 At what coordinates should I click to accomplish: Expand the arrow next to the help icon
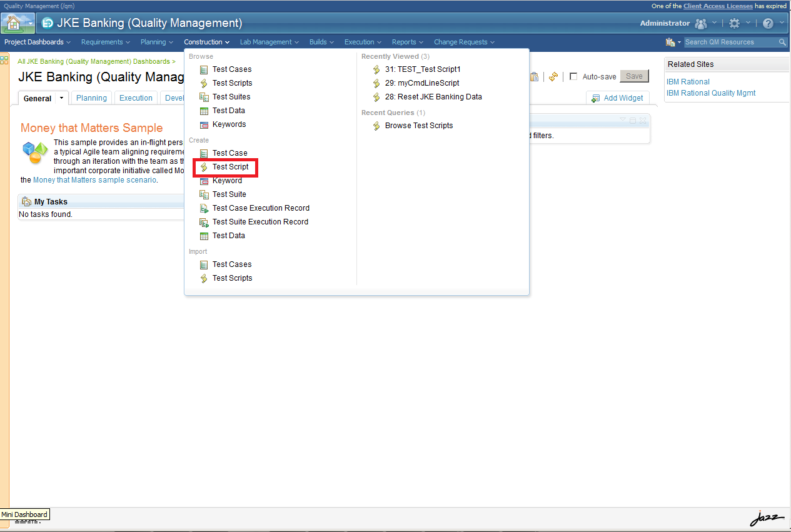click(x=782, y=23)
